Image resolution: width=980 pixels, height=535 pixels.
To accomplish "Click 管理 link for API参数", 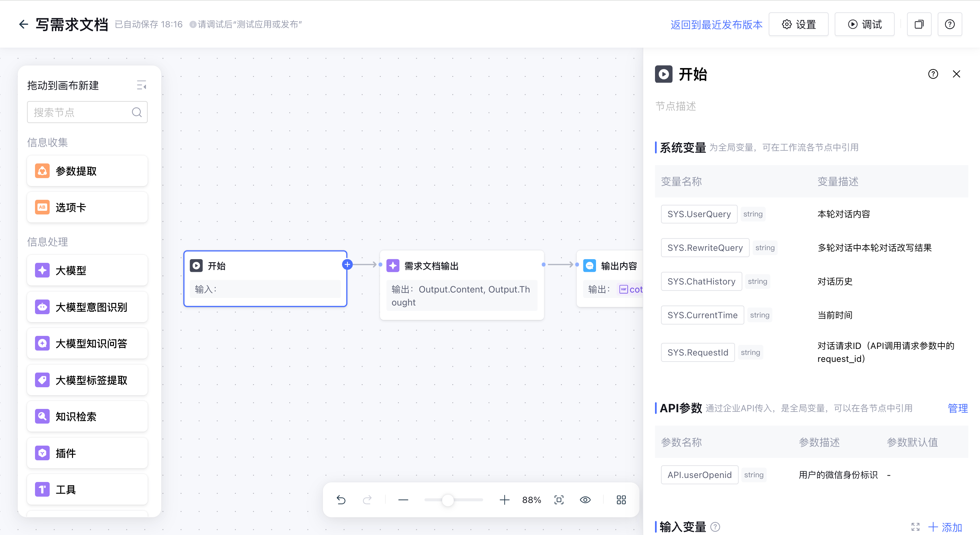I will 958,408.
